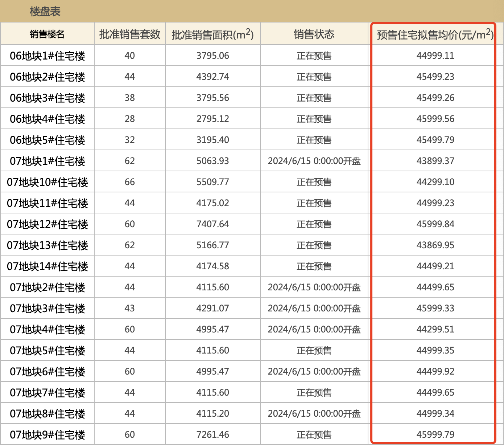The height and width of the screenshot is (445, 504).
Task: Select 07地块12#住宅楼 building name
Action: coord(47,224)
